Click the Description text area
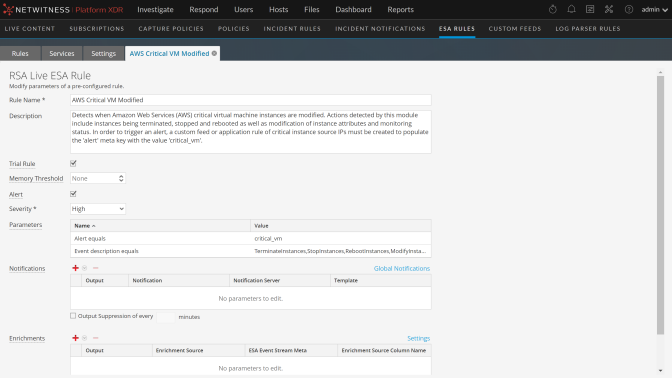The width and height of the screenshot is (672, 378). click(251, 132)
